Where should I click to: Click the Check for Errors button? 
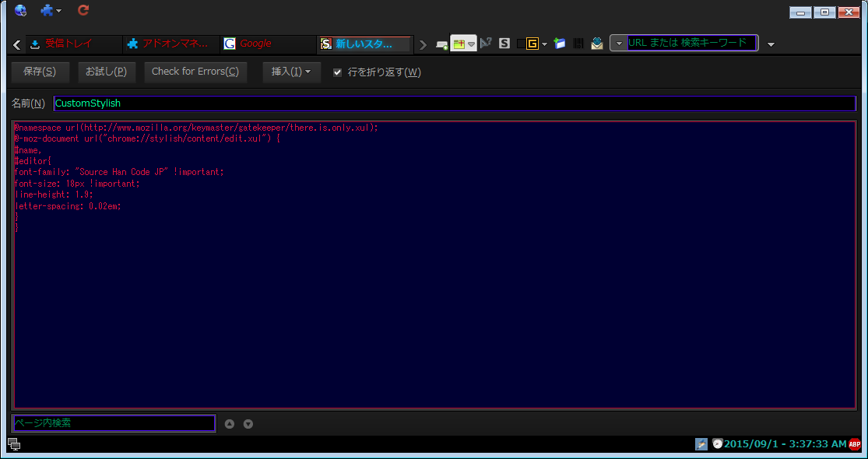coord(195,72)
